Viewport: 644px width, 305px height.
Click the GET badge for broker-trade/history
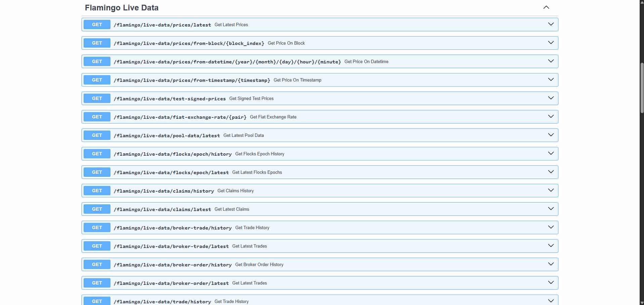coord(97,227)
